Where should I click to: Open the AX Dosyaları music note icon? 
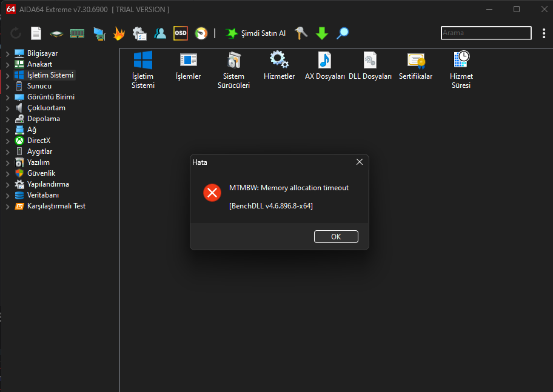click(x=324, y=59)
